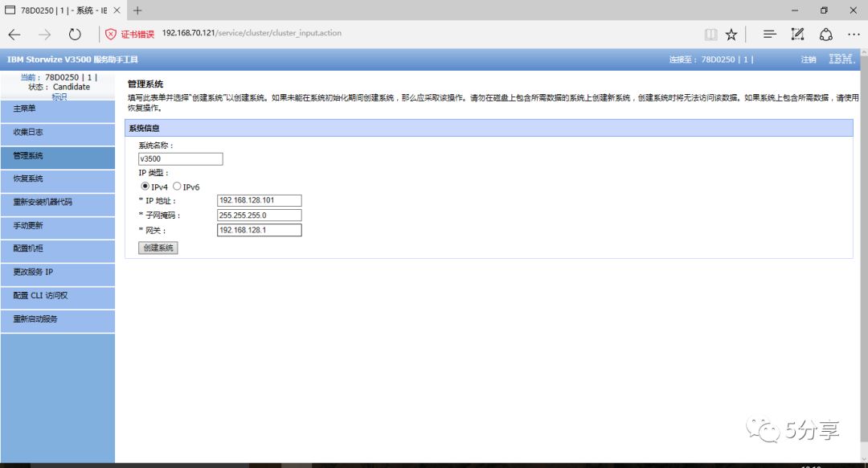Click the certificate error shield icon

(x=111, y=35)
